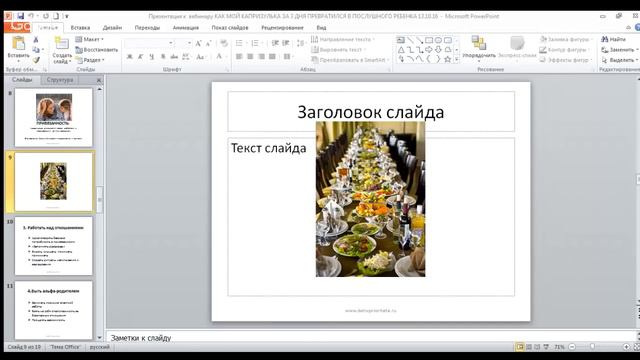Click the Undo arrow in quick access toolbar
Screen dimensions: 640x360
tap(31, 16)
